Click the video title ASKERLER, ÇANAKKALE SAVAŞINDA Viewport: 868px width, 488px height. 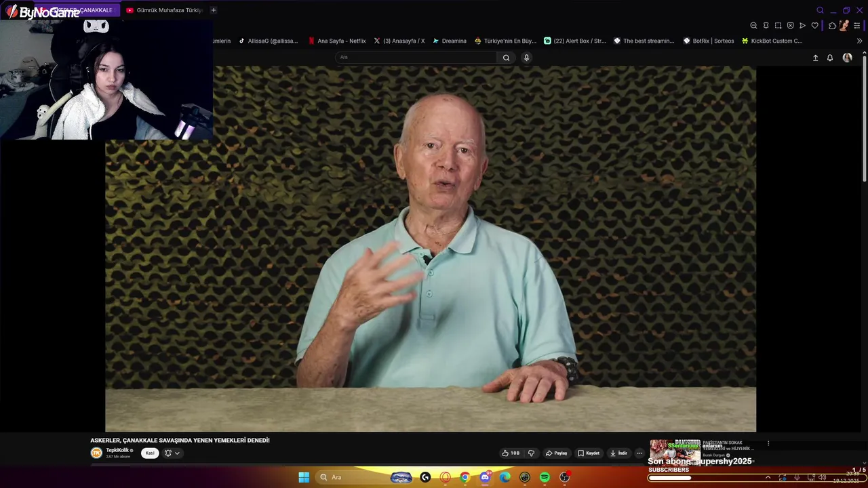(180, 441)
